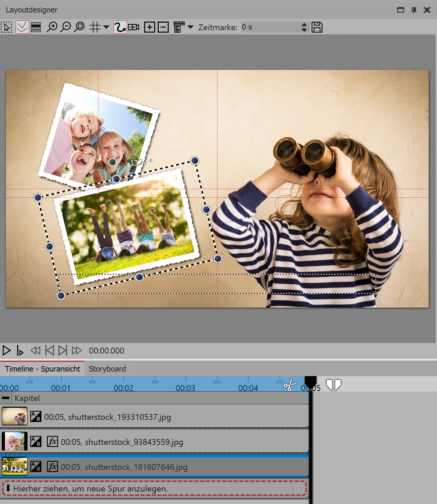Click the zoom out magnifier icon
The image size is (437, 504).
click(x=66, y=27)
